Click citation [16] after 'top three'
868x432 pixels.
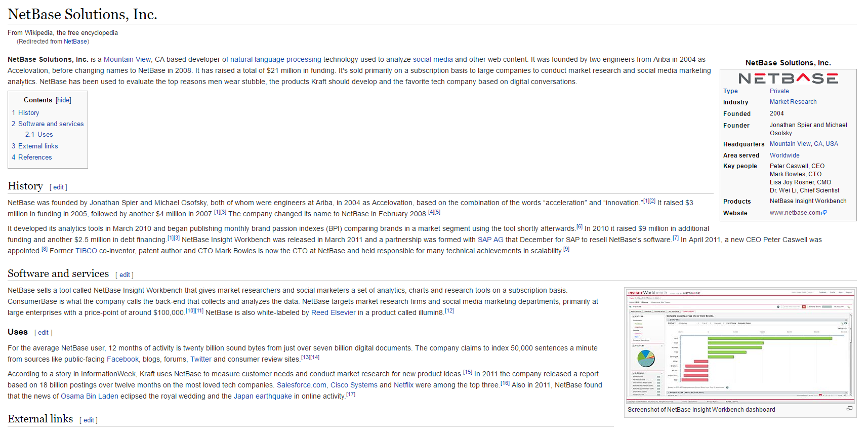tap(505, 383)
